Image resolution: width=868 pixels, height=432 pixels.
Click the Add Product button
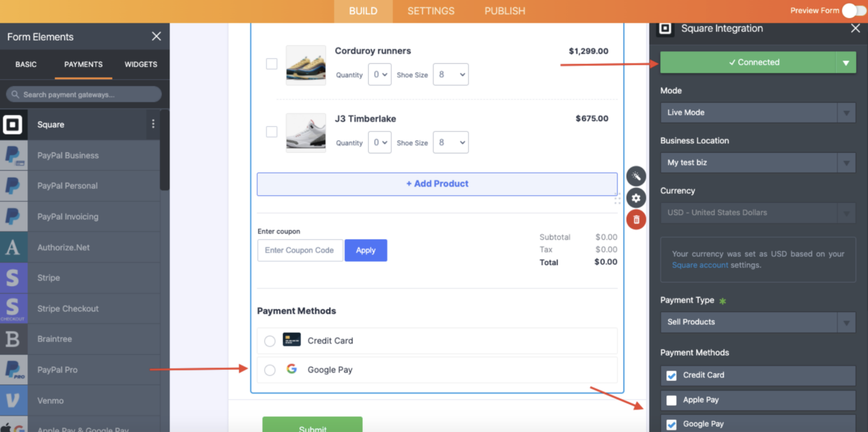(437, 184)
